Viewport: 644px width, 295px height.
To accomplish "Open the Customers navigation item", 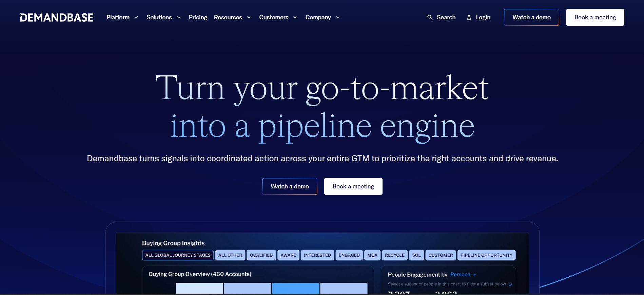I will [x=274, y=17].
